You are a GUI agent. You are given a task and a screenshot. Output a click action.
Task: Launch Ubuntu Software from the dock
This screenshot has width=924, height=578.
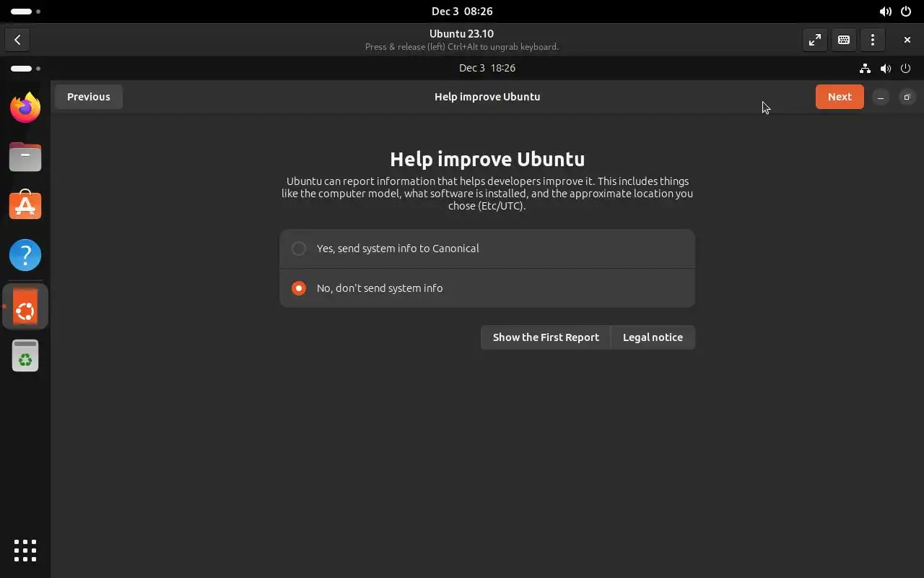(x=25, y=206)
